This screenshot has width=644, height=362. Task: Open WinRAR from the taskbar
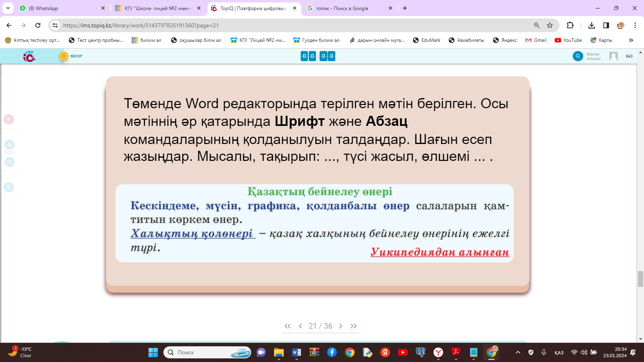click(314, 352)
